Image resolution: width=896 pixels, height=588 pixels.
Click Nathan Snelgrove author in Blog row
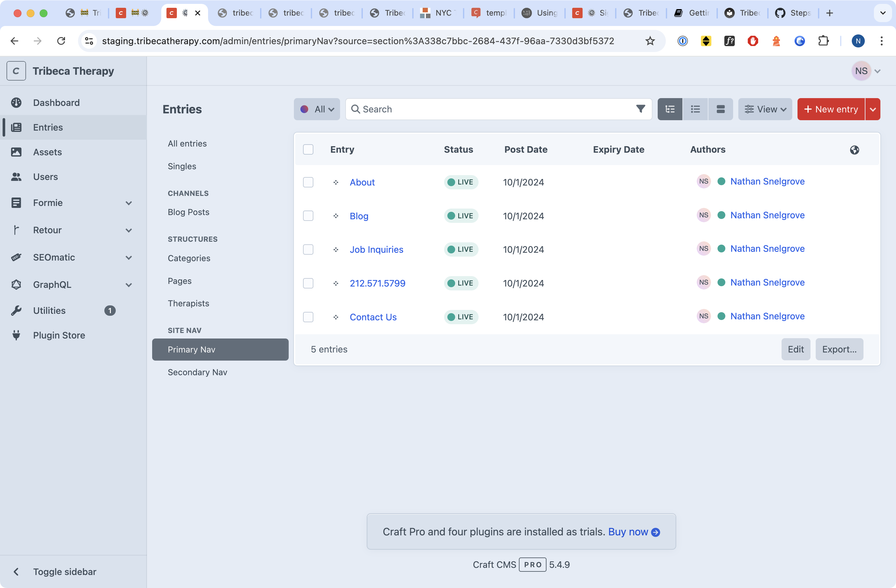pyautogui.click(x=767, y=215)
